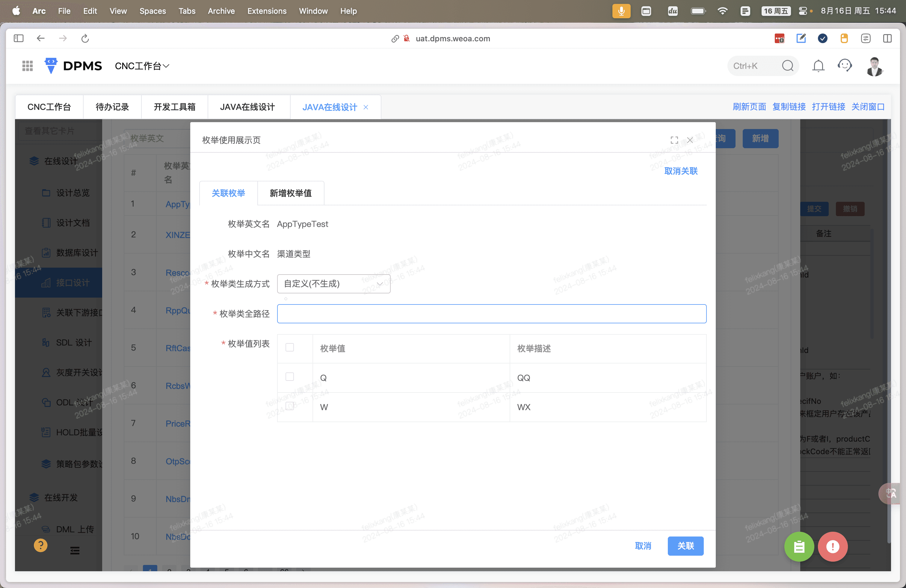906x588 pixels.
Task: Open 设计总览 in the sidebar
Action: tap(73, 193)
